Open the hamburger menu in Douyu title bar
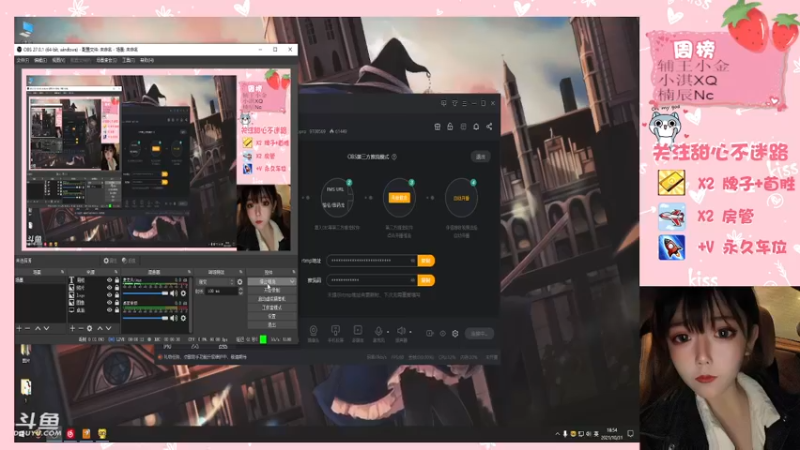Viewport: 800px width, 450px height. point(464,104)
